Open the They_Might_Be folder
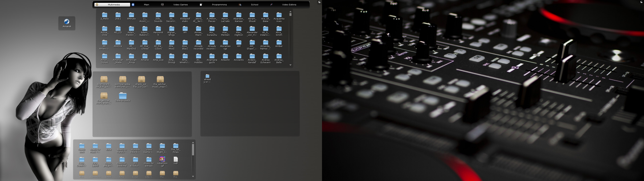 [x=162, y=148]
